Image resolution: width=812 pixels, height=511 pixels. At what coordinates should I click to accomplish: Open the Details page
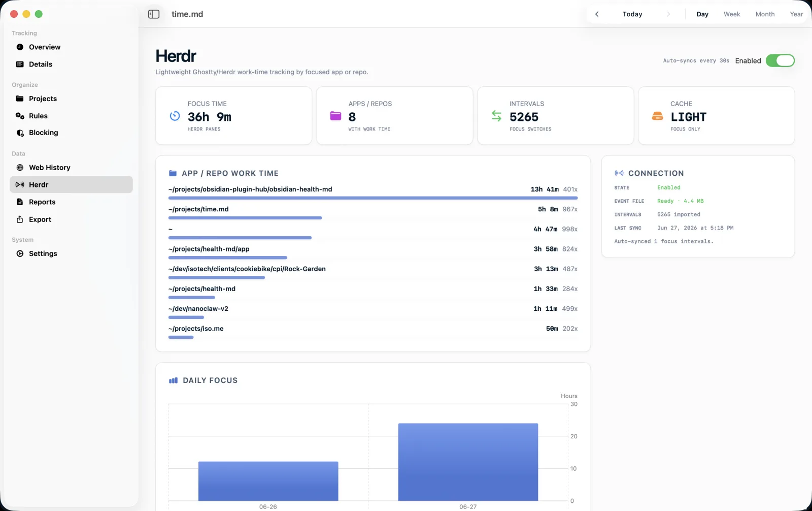click(x=71, y=64)
